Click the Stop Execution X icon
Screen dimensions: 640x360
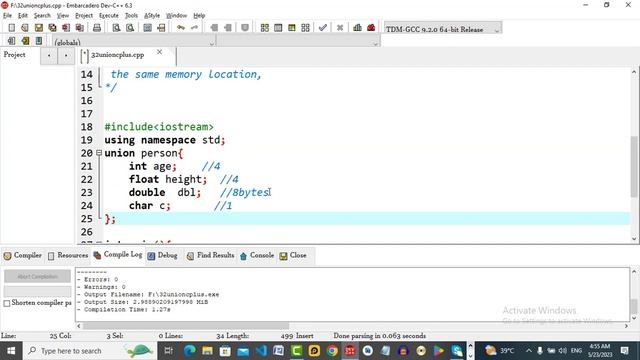(x=340, y=28)
